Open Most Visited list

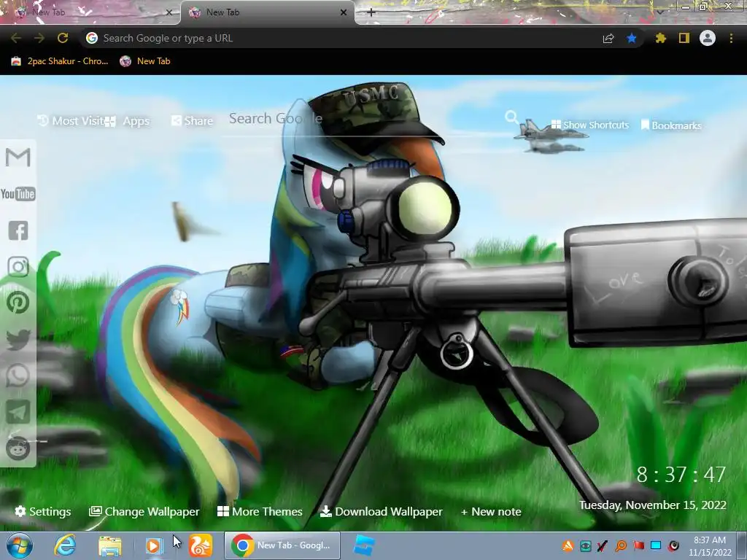point(71,121)
